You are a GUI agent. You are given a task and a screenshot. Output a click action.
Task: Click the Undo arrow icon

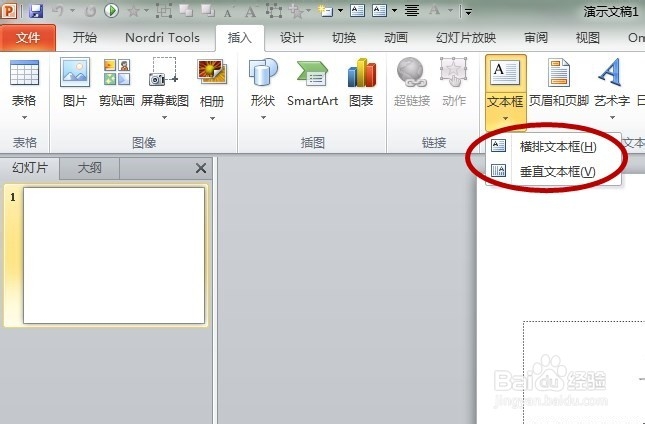[x=58, y=11]
